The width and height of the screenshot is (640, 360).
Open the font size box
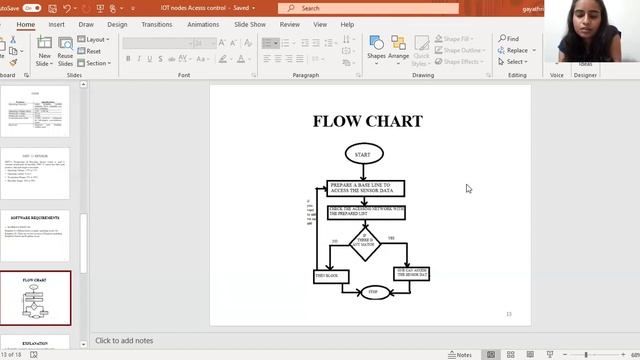point(204,43)
